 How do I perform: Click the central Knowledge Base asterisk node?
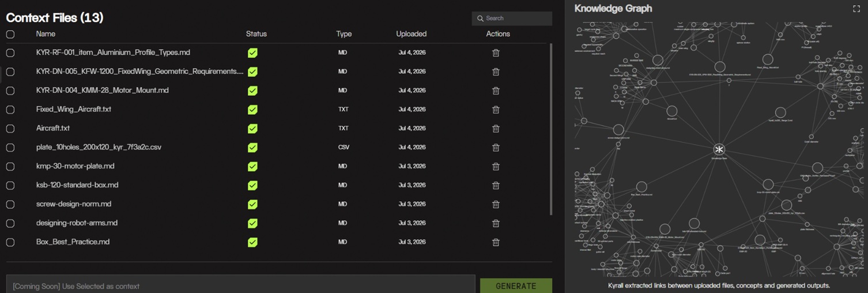click(719, 149)
